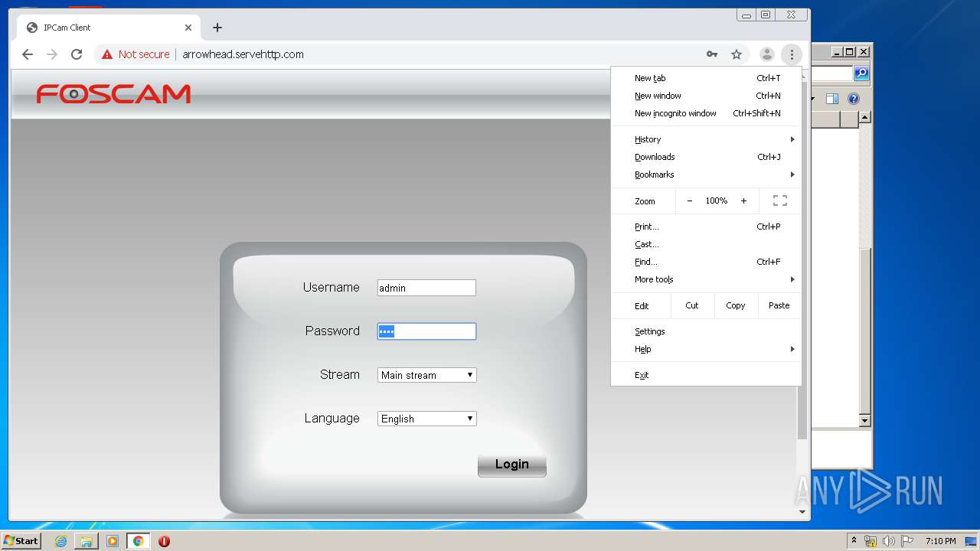Click the fullscreen icon in Zoom row
This screenshot has height=551, width=980.
coord(780,201)
